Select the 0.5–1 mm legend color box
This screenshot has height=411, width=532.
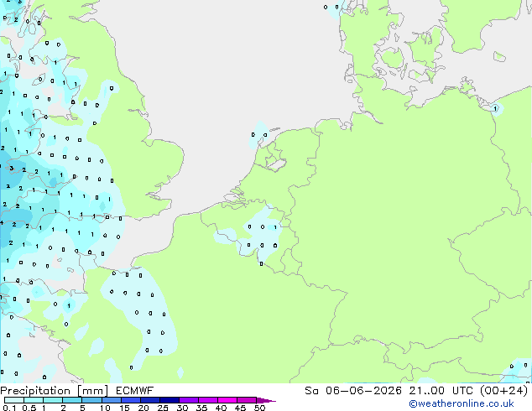(34, 400)
